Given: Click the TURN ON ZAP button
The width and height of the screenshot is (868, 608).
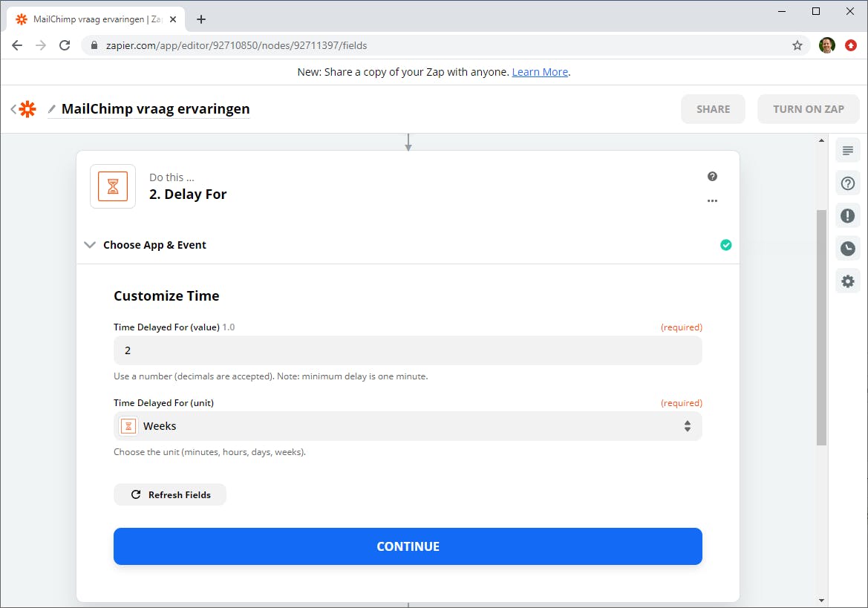Looking at the screenshot, I should 808,109.
